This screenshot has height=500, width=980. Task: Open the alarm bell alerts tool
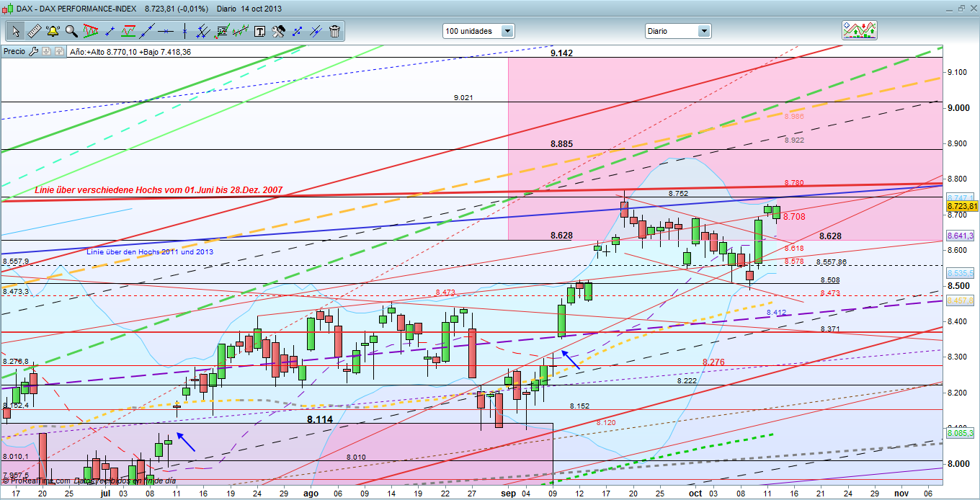click(53, 31)
